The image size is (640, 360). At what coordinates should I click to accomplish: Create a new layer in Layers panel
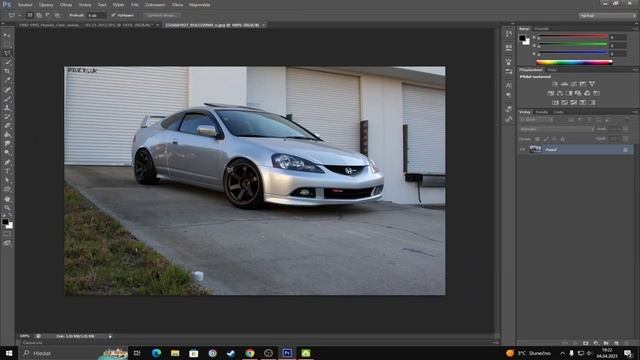point(616,343)
